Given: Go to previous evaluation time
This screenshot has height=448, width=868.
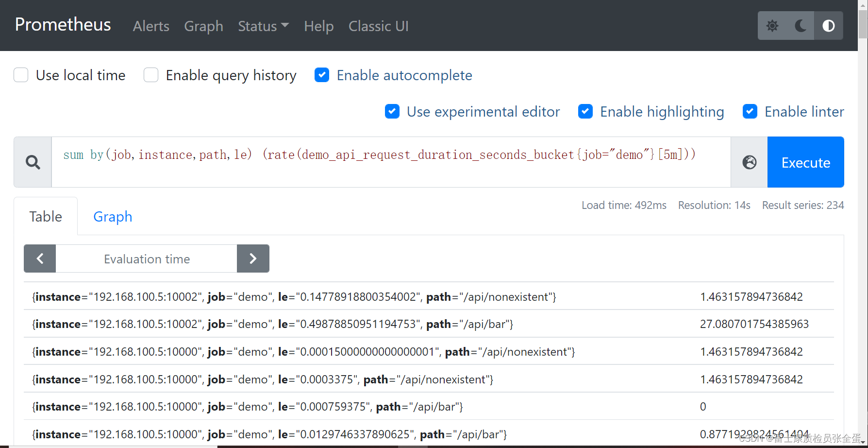Looking at the screenshot, I should [x=40, y=258].
